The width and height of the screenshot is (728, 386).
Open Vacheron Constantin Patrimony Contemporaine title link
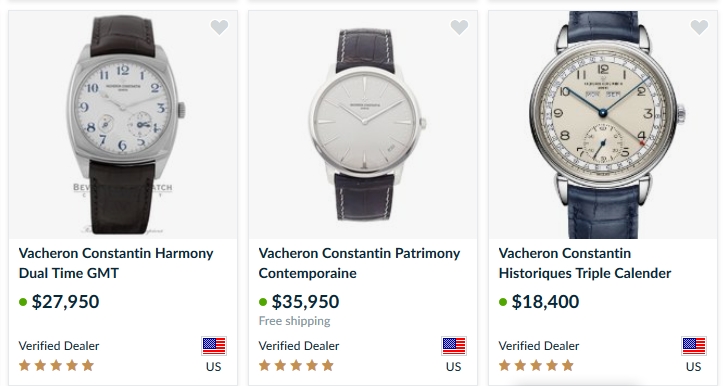click(359, 263)
